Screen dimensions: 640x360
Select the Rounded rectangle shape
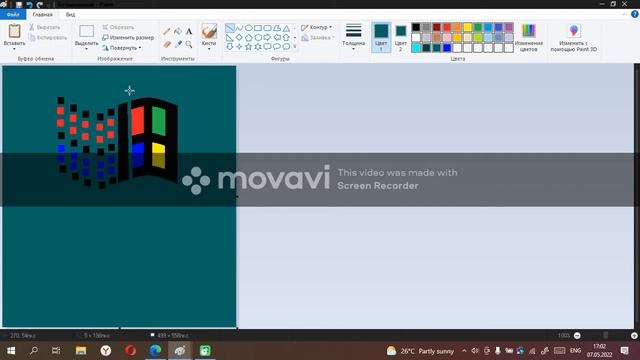[267, 28]
